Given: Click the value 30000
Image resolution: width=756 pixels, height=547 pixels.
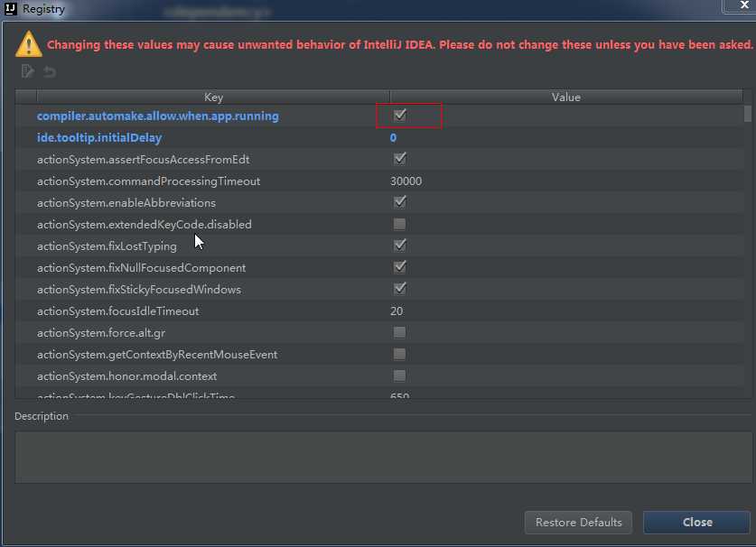Looking at the screenshot, I should click(x=406, y=181).
